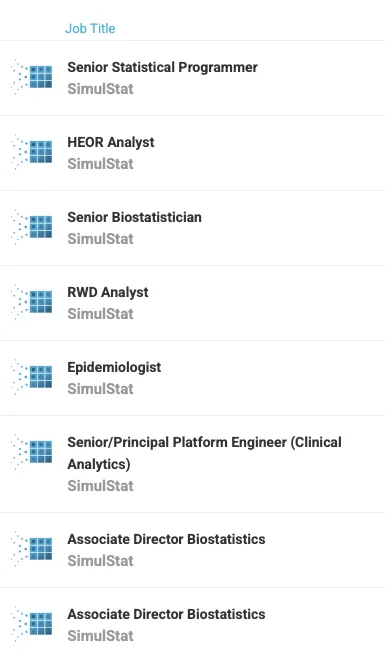
Task: Click SimulStat company name under HEOR Analyst
Action: click(x=100, y=164)
